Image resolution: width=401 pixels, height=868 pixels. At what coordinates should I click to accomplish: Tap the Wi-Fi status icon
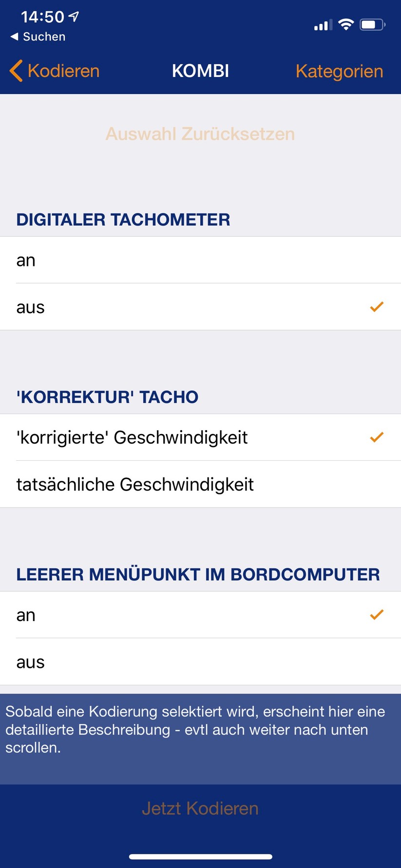(x=346, y=24)
